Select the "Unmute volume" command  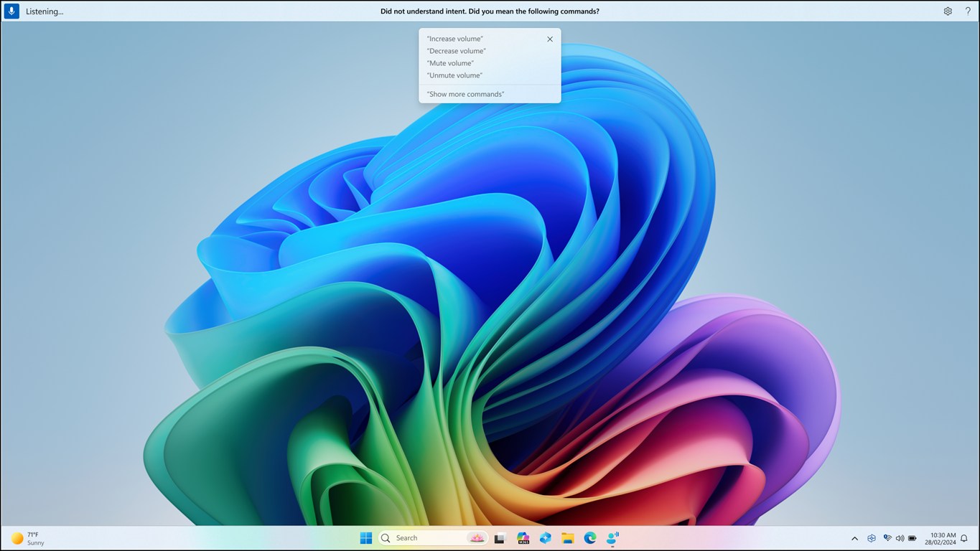pos(454,75)
